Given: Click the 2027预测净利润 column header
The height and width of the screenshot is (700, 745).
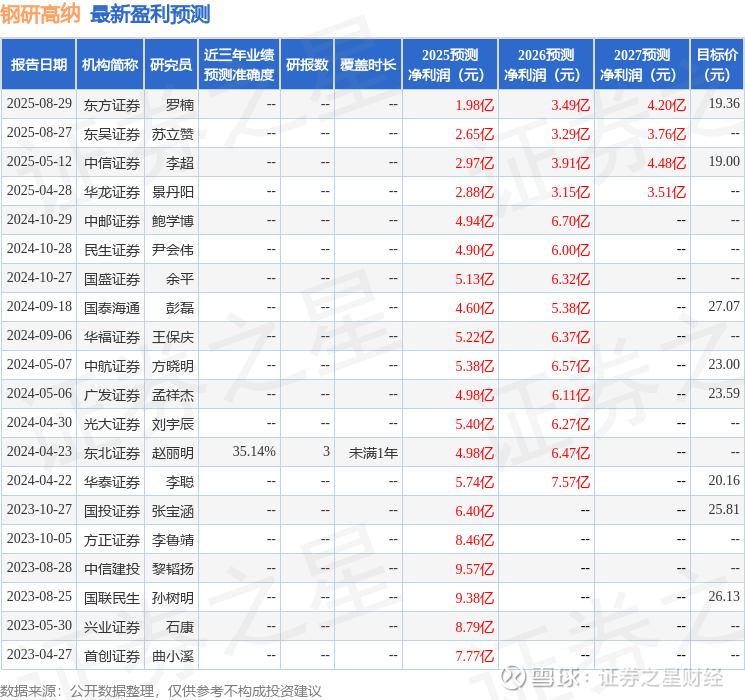Looking at the screenshot, I should tap(642, 65).
